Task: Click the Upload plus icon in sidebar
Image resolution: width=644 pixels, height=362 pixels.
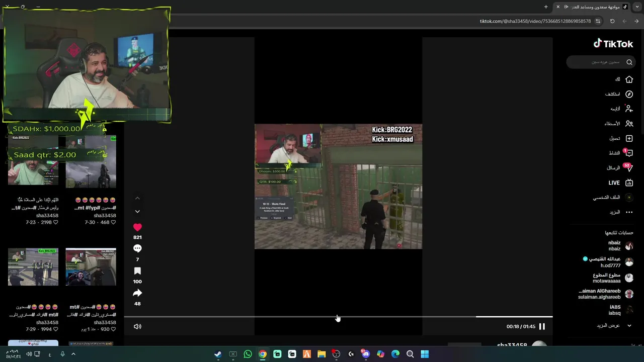Action: pos(629,138)
